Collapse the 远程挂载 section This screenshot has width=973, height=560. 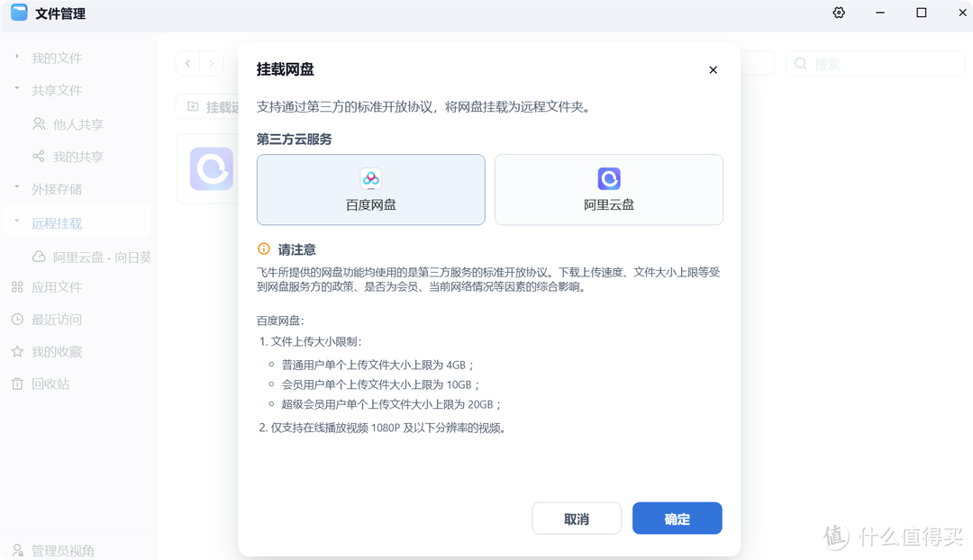pyautogui.click(x=17, y=222)
